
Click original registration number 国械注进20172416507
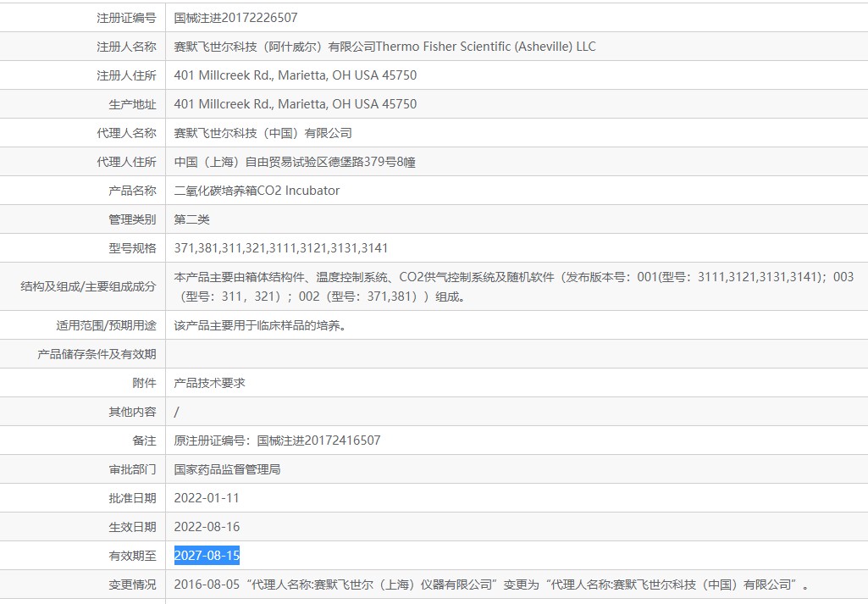(x=319, y=441)
